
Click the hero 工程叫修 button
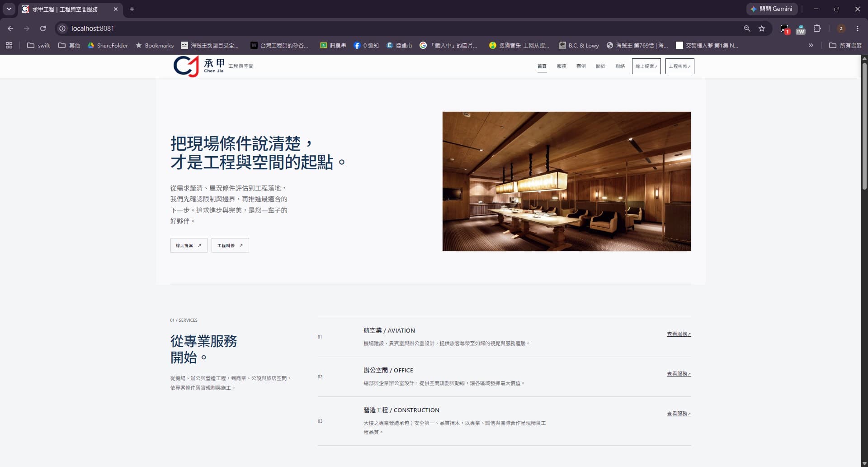point(230,245)
